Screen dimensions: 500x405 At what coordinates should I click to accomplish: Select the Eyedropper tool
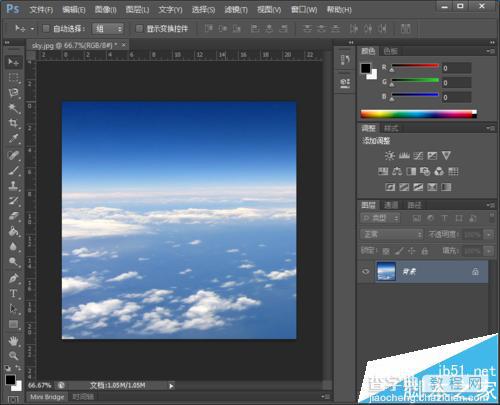pos(14,138)
